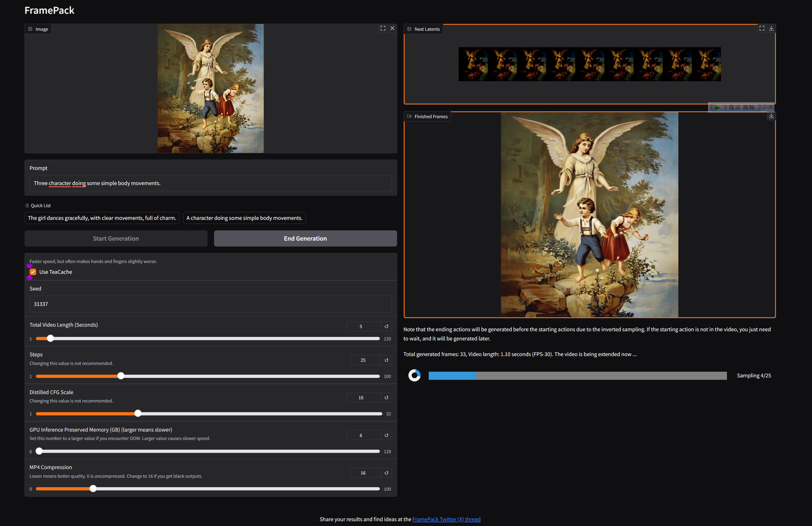The height and width of the screenshot is (526, 812).
Task: Open Next Latents panel in fullscreen
Action: point(762,28)
